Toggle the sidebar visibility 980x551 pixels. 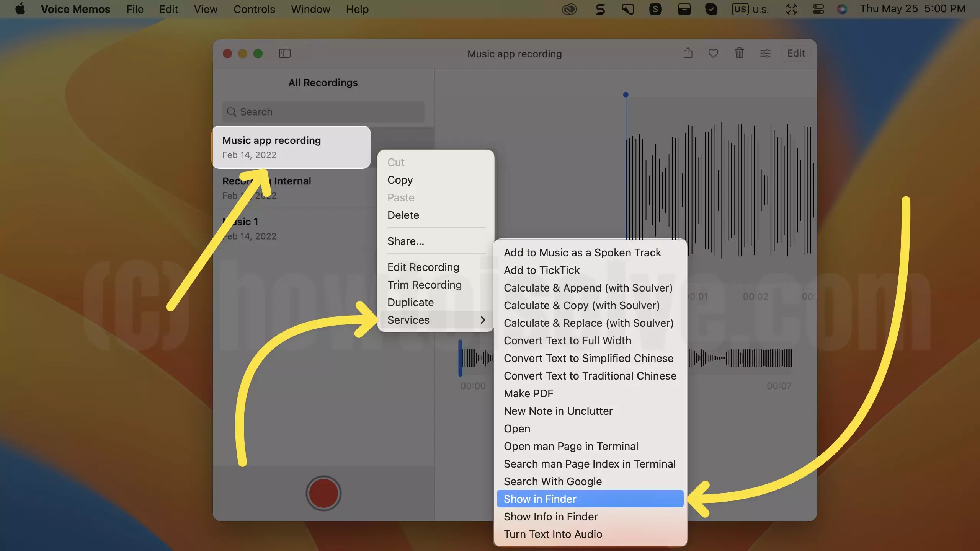tap(285, 53)
